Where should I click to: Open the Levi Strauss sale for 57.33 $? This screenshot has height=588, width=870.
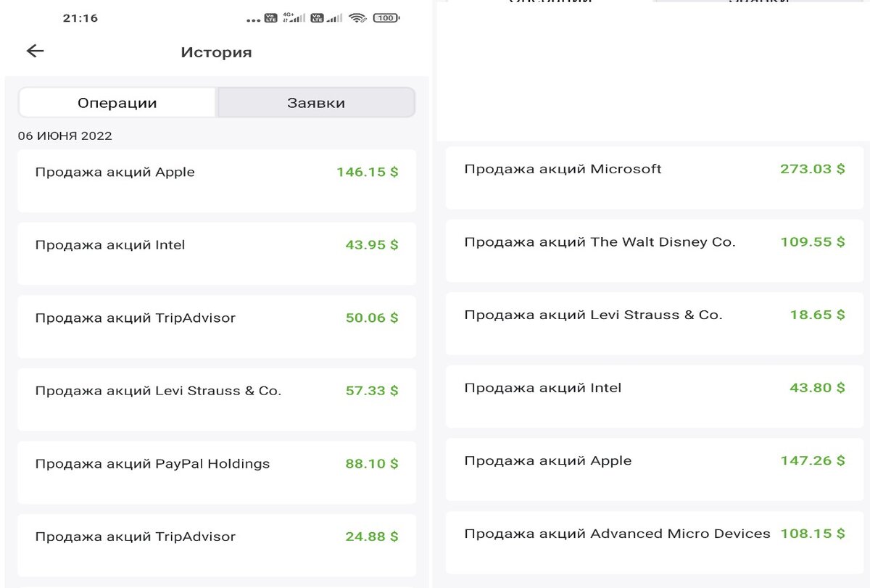point(217,399)
